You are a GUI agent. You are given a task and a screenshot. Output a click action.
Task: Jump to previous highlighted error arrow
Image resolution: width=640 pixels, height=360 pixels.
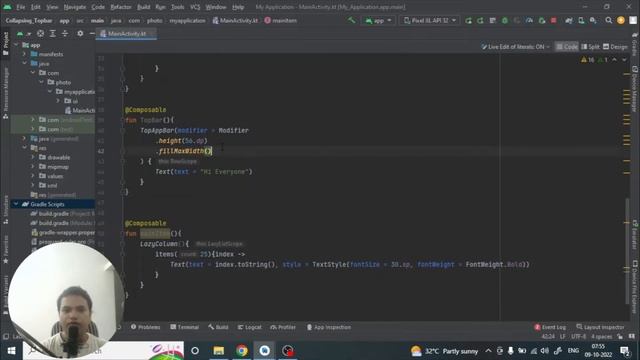coord(615,60)
